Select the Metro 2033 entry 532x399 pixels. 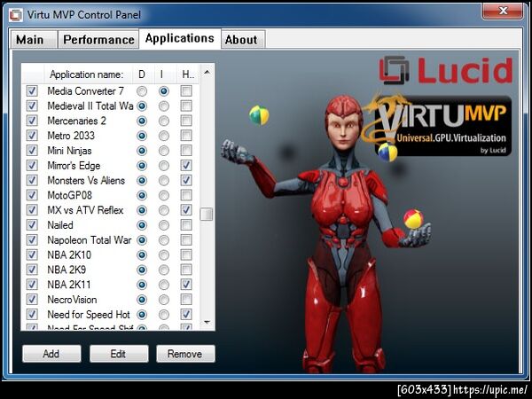pyautogui.click(x=71, y=136)
